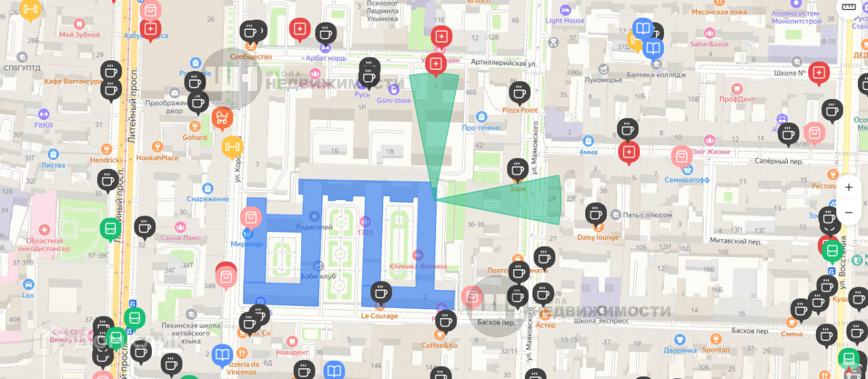Select the orange shopping cart marker near Gohard
Viewport: 868px width, 379px height.
pos(222,119)
